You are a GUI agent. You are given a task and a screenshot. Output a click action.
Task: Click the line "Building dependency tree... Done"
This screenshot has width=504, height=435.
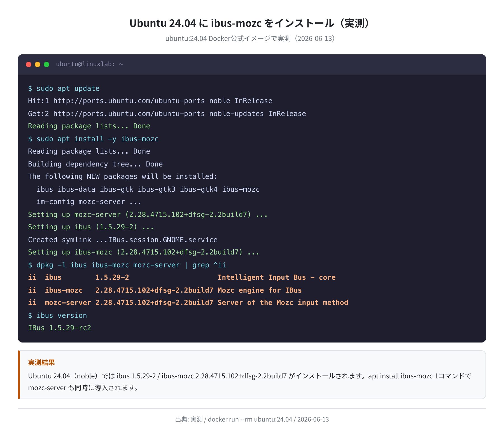point(95,164)
